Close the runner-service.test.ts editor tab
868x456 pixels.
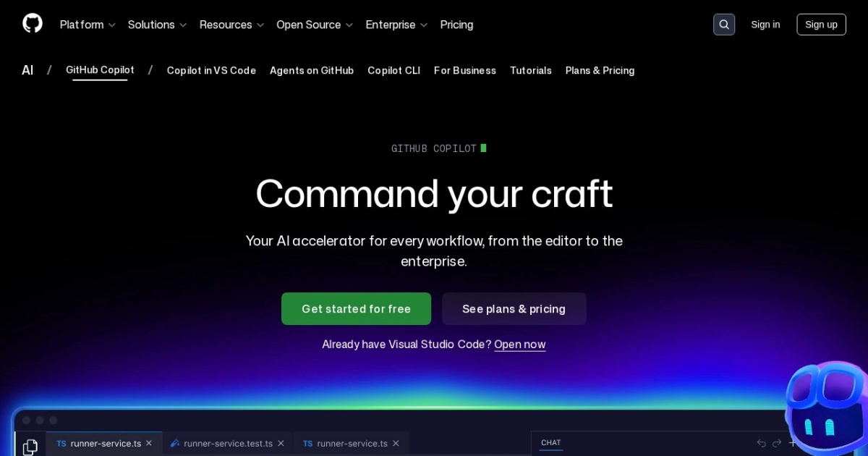click(x=281, y=443)
